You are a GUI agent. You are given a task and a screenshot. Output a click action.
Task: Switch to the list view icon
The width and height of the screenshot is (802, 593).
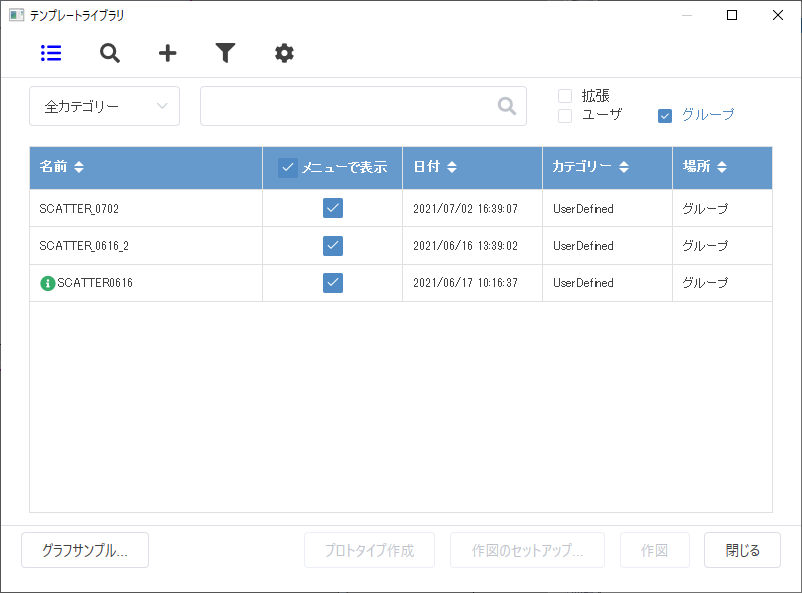click(51, 53)
